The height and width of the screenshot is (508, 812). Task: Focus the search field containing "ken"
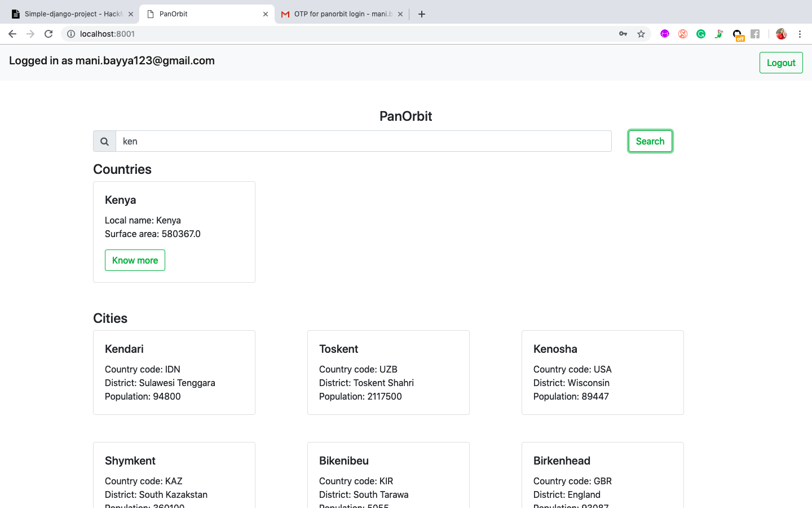(363, 141)
